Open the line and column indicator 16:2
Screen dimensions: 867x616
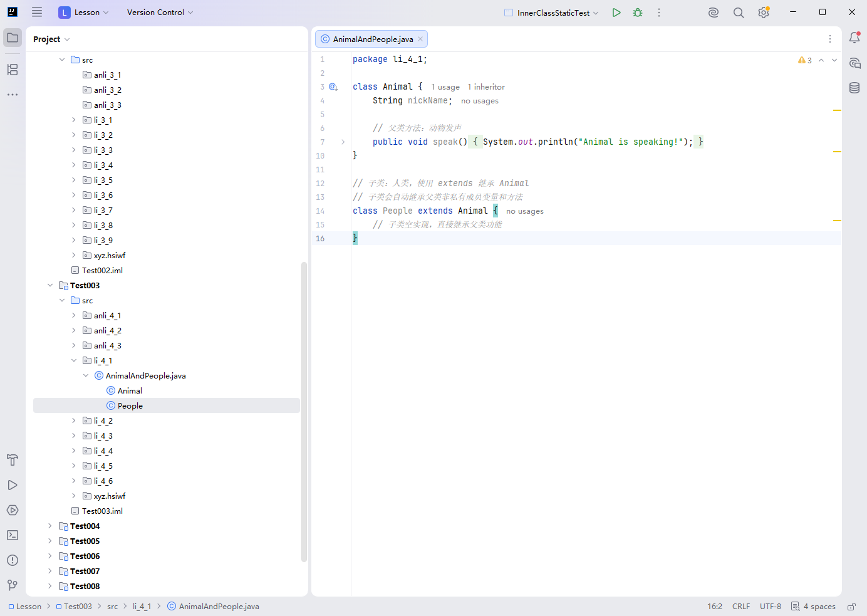click(x=715, y=607)
